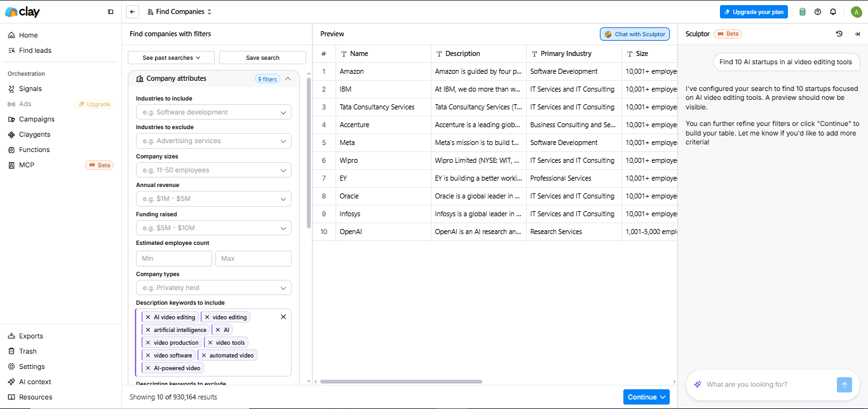Remove 'AI' keyword tag
Screen dimensions: 868x409
218,329
